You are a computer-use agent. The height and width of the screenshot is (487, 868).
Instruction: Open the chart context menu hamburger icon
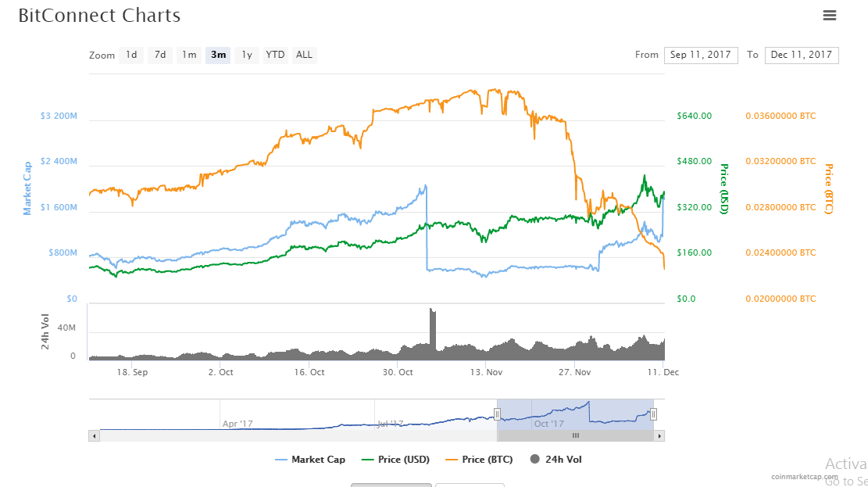coord(830,16)
